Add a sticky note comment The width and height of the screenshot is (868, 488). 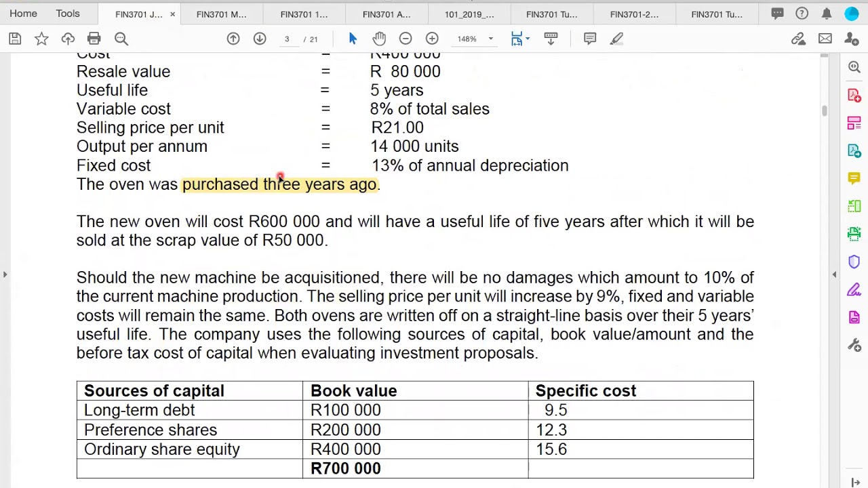point(590,39)
